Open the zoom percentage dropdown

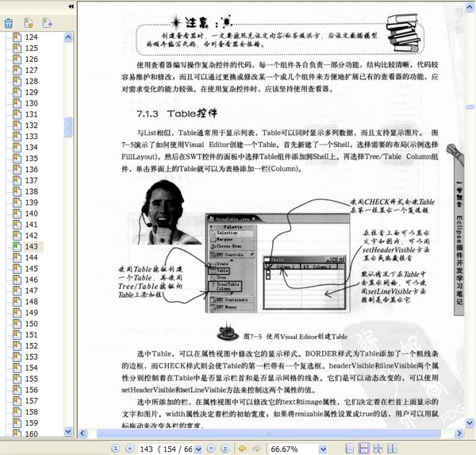point(324,449)
